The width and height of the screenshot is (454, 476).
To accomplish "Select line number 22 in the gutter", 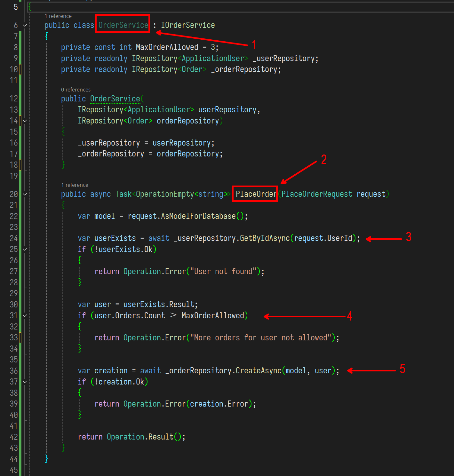I will coord(14,216).
